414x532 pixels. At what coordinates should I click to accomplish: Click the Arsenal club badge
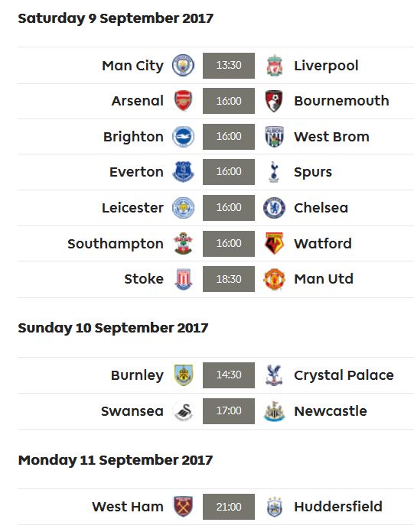(183, 101)
